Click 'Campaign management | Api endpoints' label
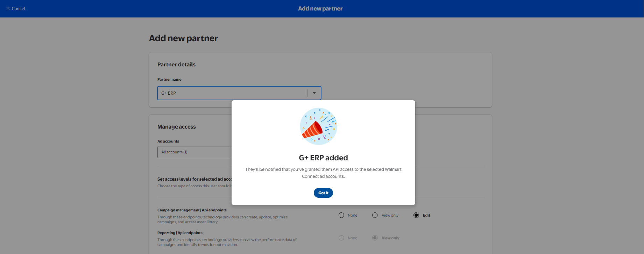The height and width of the screenshot is (254, 644). 192,210
